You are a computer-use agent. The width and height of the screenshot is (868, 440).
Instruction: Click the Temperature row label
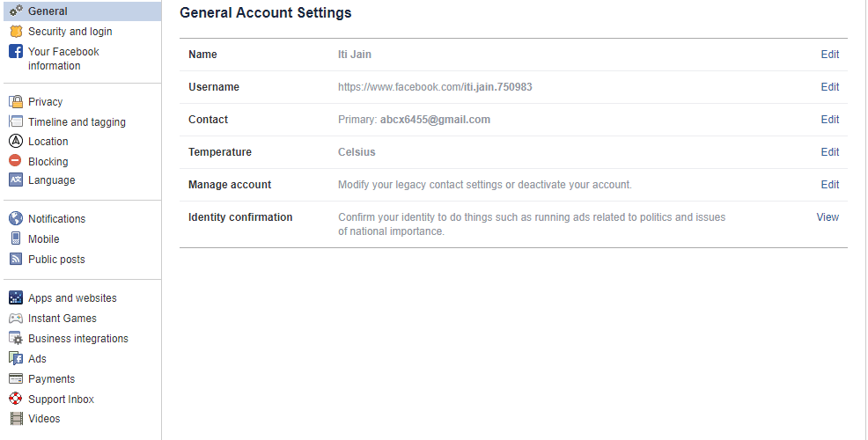(220, 152)
